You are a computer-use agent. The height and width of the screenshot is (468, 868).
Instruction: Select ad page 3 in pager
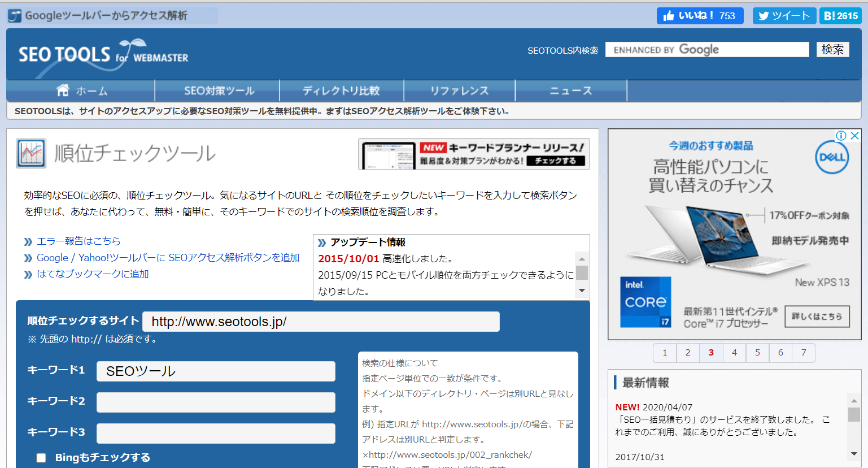(x=711, y=353)
